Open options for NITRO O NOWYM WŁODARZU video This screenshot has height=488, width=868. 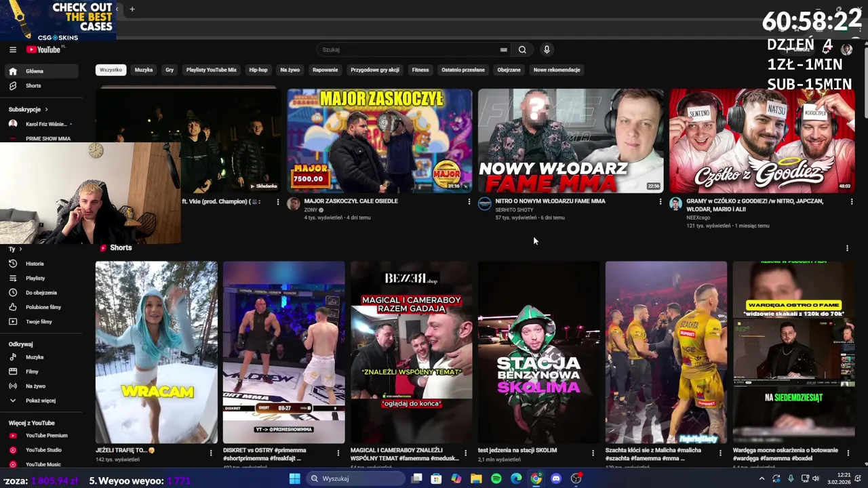pyautogui.click(x=660, y=201)
